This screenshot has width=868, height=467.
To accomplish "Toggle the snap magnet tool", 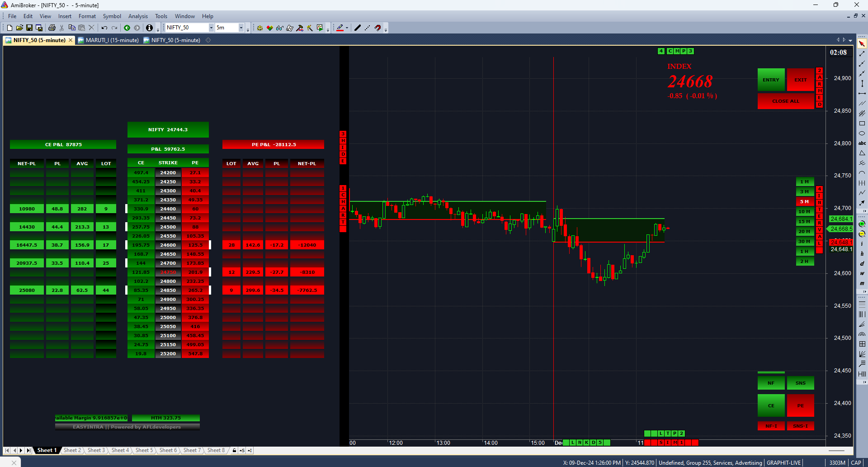I will tap(377, 28).
